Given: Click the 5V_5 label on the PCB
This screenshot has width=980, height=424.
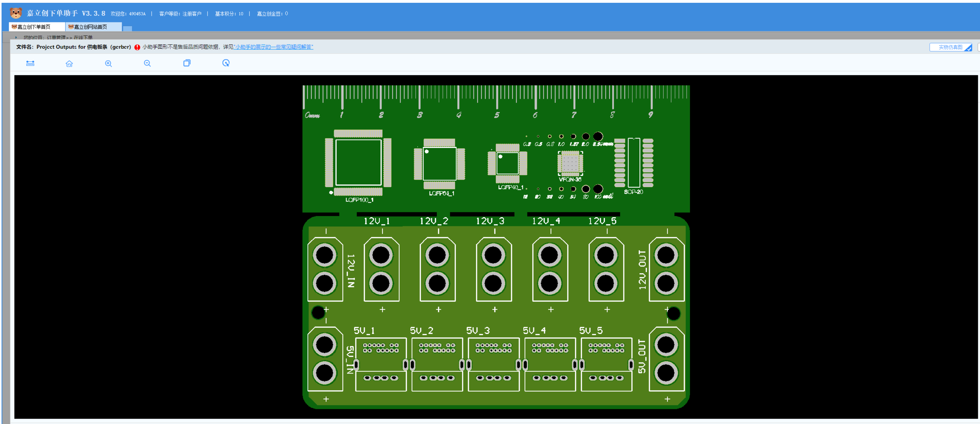Looking at the screenshot, I should click(x=591, y=330).
